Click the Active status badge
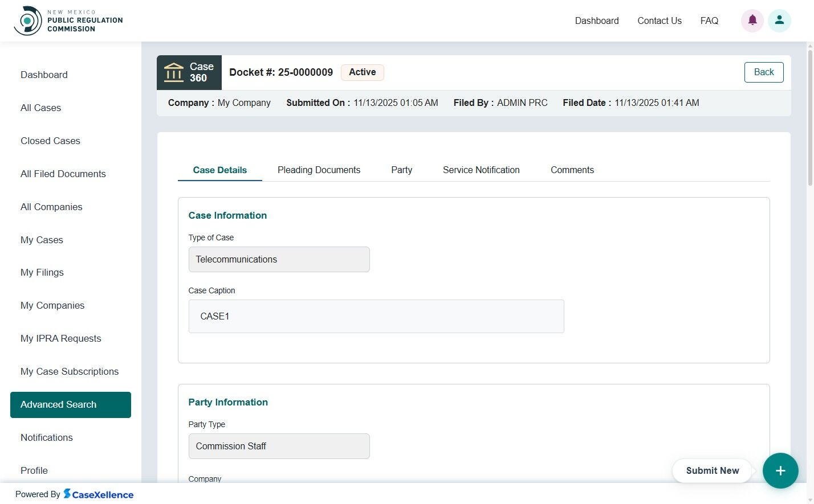The width and height of the screenshot is (814, 504). pyautogui.click(x=363, y=72)
